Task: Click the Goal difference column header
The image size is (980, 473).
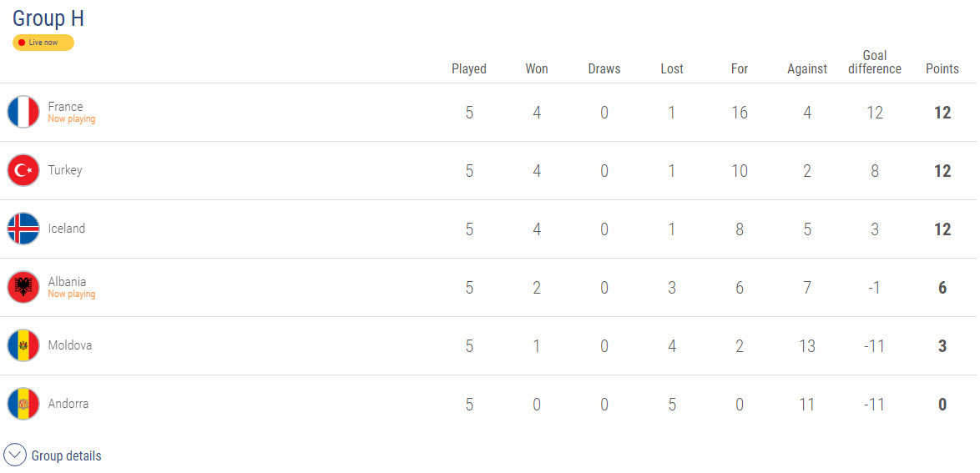Action: pos(874,63)
